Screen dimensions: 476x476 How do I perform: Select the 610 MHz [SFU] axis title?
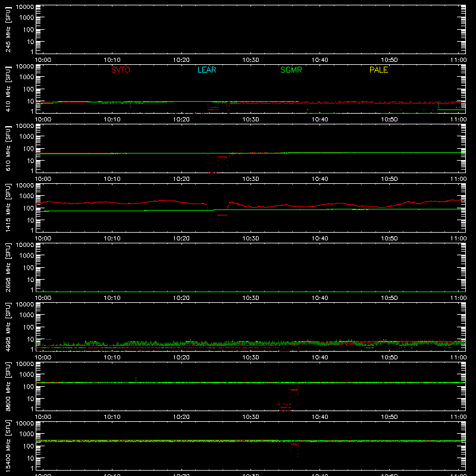point(8,149)
